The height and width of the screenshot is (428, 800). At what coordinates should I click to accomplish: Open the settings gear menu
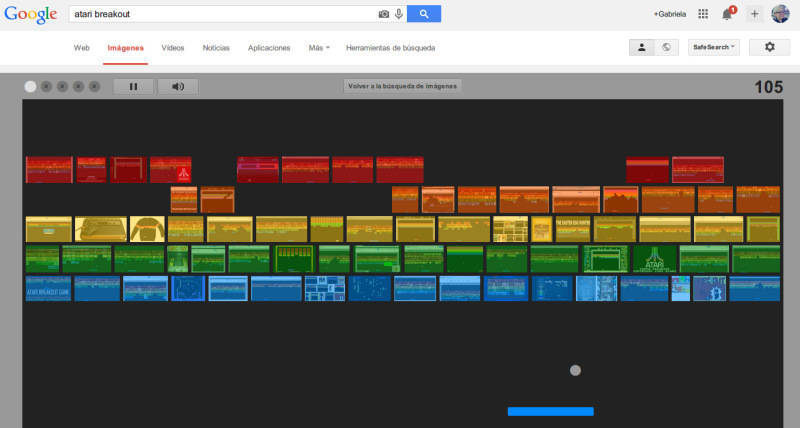tap(769, 47)
